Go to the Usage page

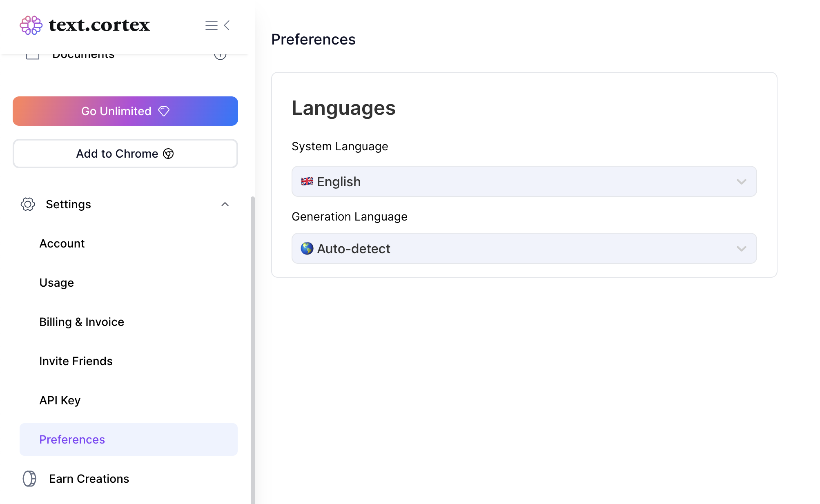pyautogui.click(x=57, y=283)
